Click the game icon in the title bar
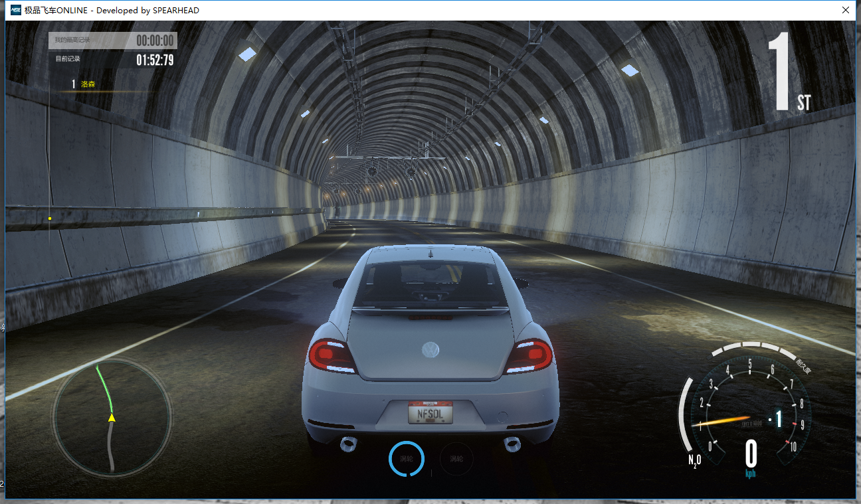The width and height of the screenshot is (861, 504). point(15,10)
